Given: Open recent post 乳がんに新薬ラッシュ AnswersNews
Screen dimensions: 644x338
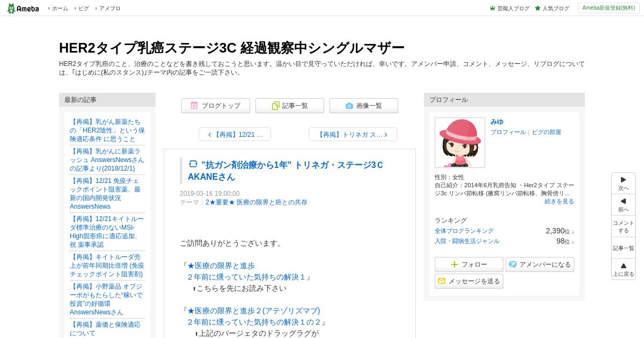Looking at the screenshot, I should (107, 160).
